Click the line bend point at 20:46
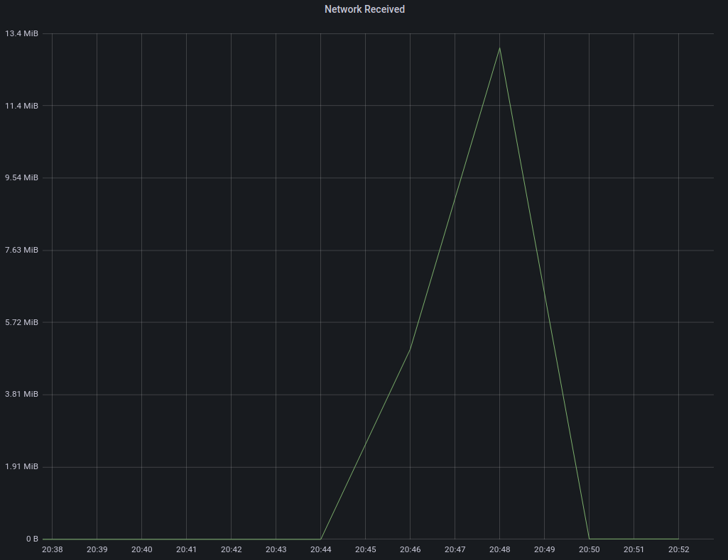 [x=410, y=348]
